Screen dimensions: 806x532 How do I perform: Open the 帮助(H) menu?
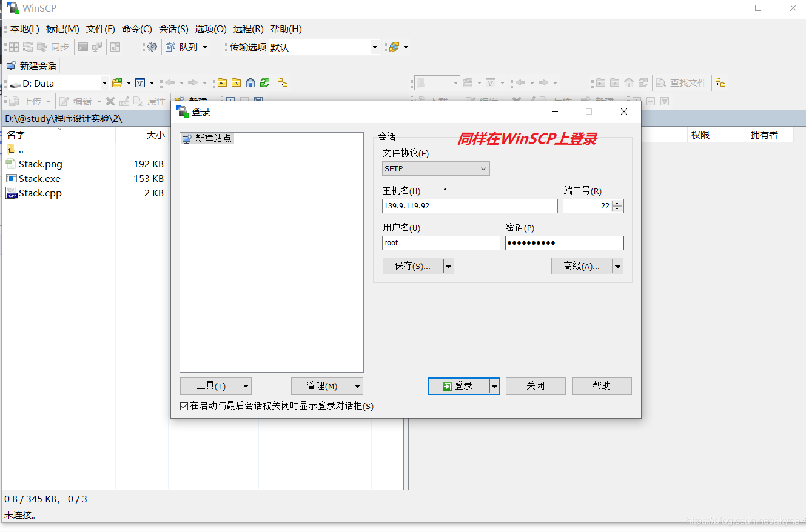[286, 28]
